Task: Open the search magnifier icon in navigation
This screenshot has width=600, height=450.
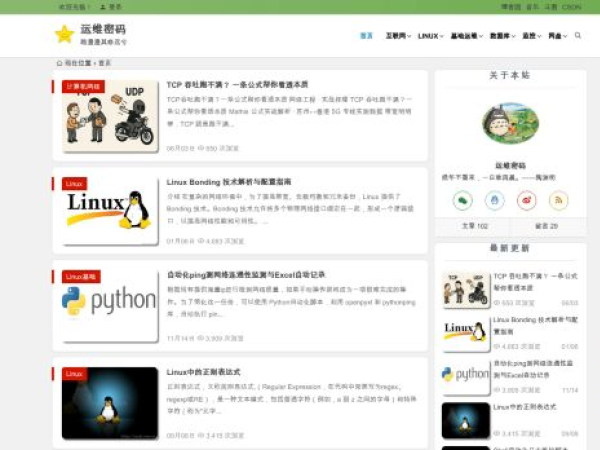Action: pos(578,36)
